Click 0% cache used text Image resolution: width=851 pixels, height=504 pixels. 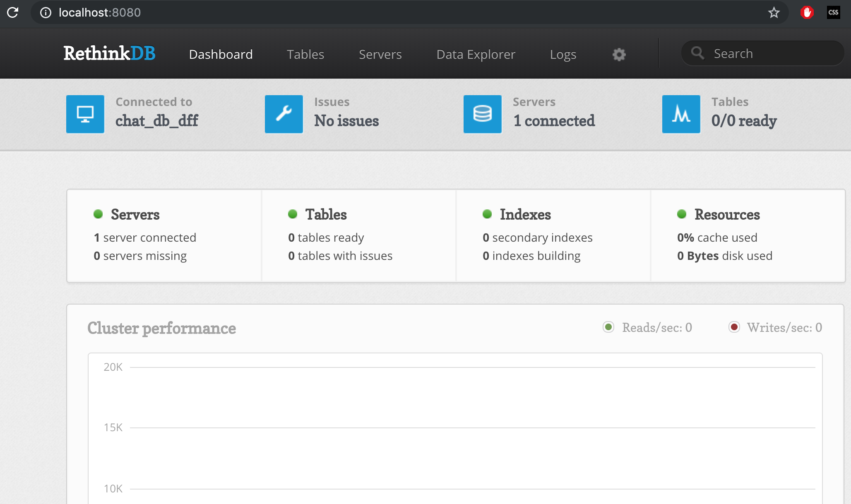pyautogui.click(x=717, y=238)
